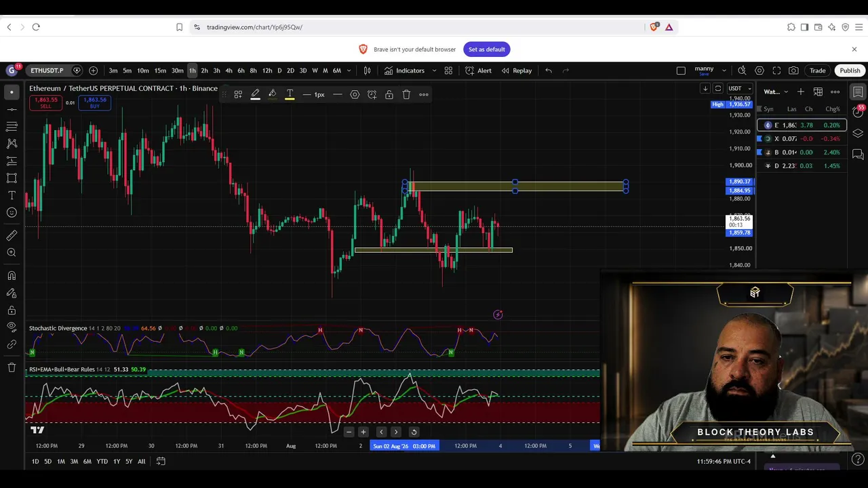
Task: Switch to the 5m timeframe
Action: [x=127, y=70]
